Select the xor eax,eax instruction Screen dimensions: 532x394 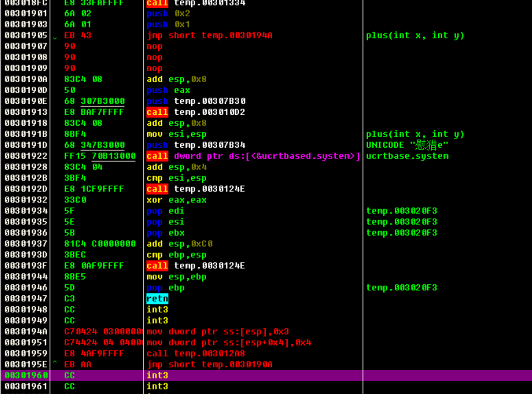[176, 200]
